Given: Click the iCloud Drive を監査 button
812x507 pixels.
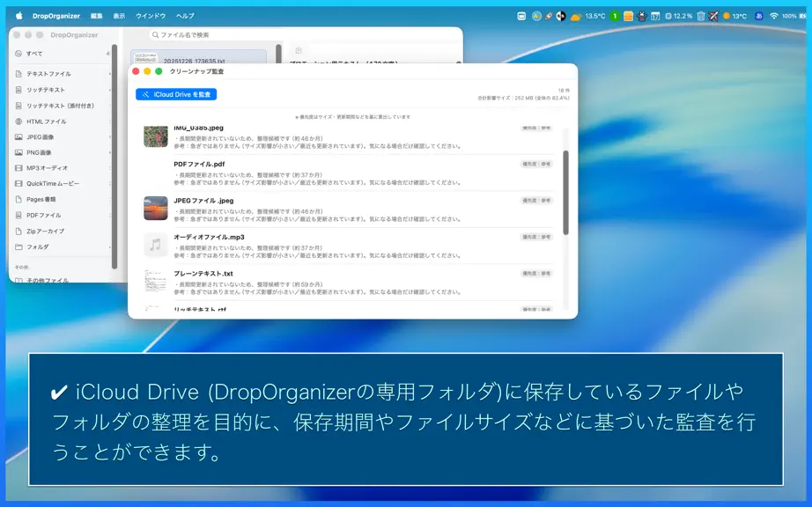Looking at the screenshot, I should pos(176,94).
